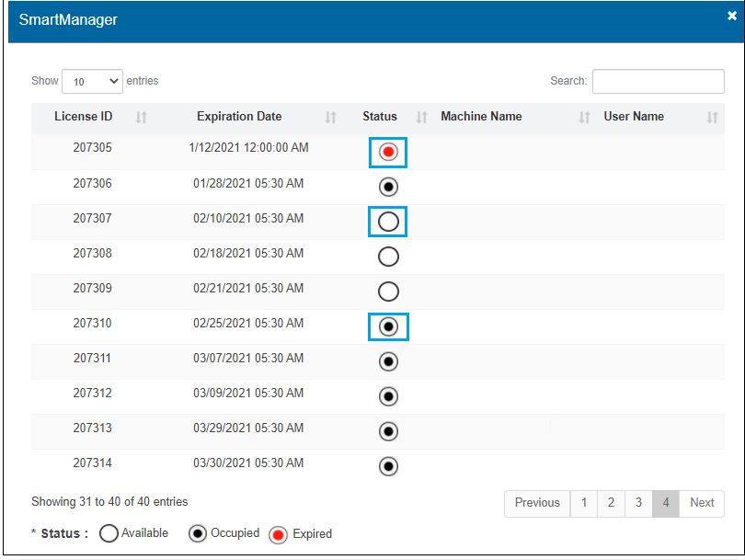The height and width of the screenshot is (560, 745).
Task: Select the status radio for license 207309
Action: [388, 291]
